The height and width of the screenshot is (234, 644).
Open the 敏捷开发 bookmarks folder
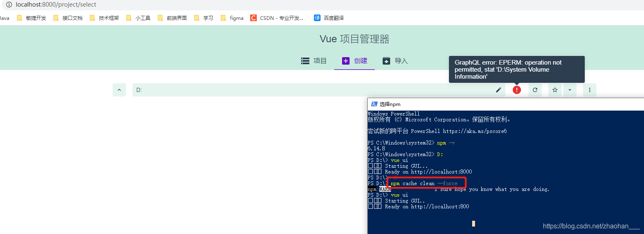[32, 18]
